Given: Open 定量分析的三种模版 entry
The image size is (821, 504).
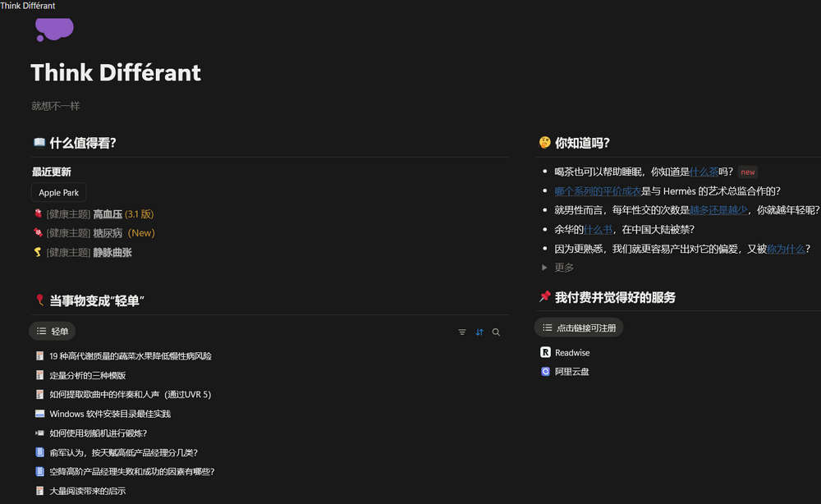Looking at the screenshot, I should [x=88, y=375].
